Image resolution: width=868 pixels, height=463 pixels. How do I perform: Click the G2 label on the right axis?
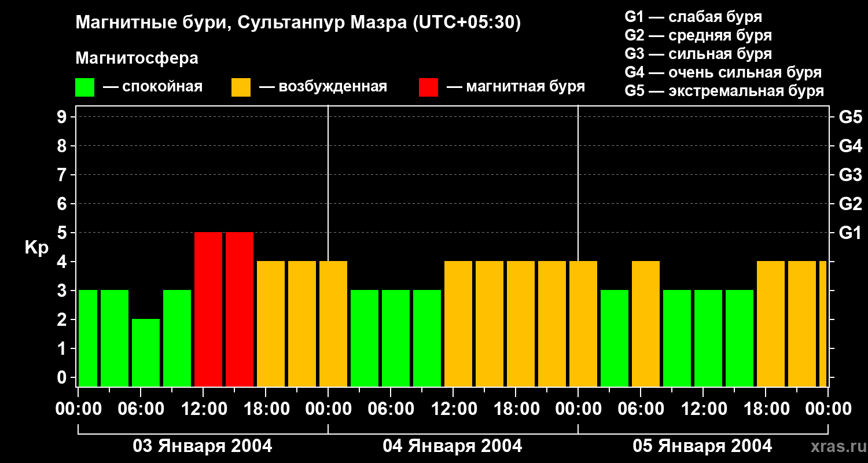[x=851, y=204]
